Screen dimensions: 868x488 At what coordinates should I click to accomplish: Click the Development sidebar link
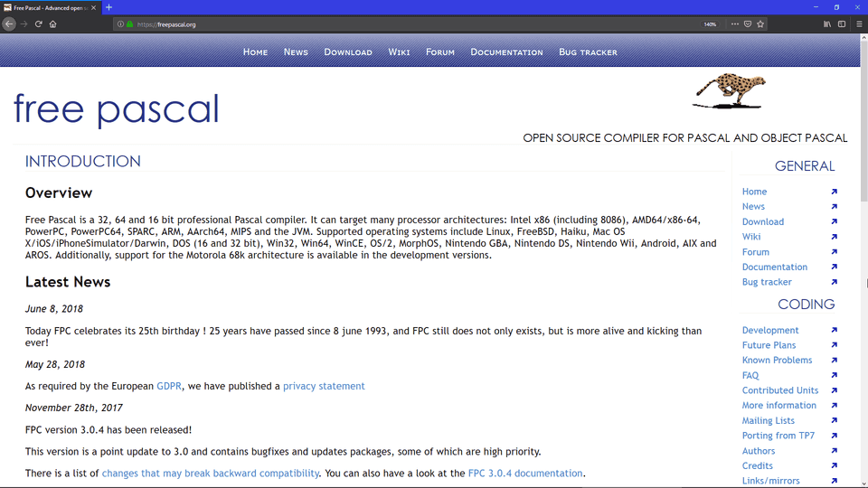tap(770, 331)
